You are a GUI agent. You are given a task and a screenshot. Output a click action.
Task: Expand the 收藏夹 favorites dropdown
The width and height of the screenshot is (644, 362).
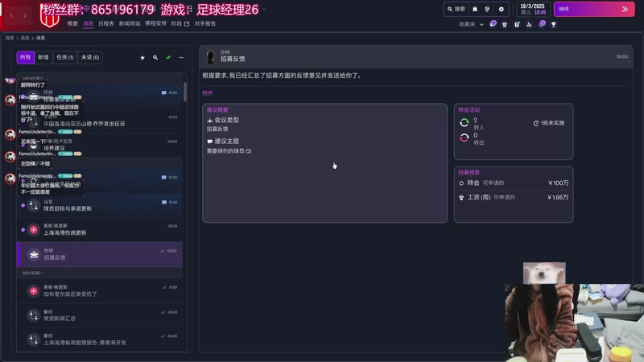(x=471, y=24)
